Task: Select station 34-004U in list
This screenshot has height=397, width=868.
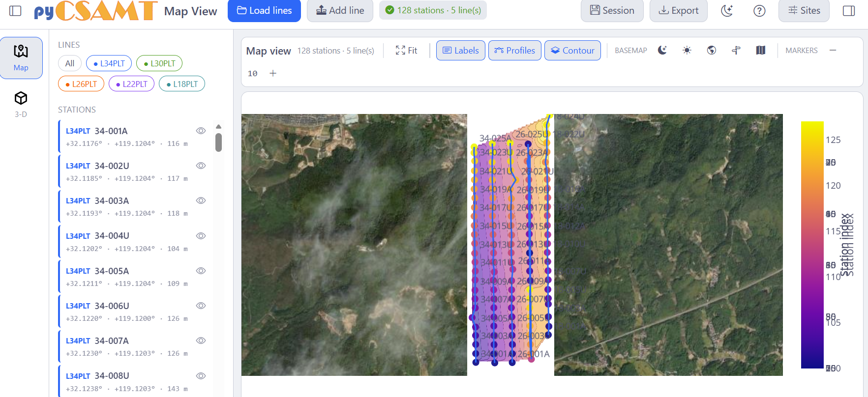Action: [135, 242]
